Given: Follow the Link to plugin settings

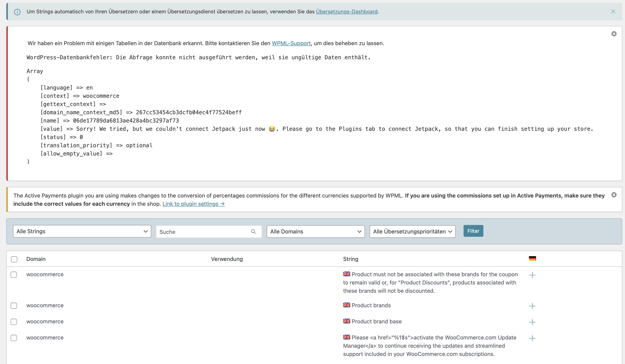Looking at the screenshot, I should coord(193,204).
